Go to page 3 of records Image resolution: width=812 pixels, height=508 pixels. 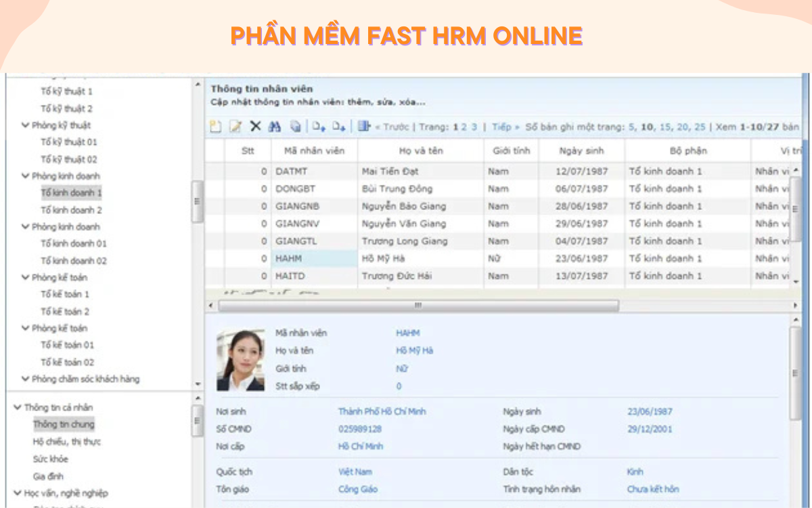(474, 127)
